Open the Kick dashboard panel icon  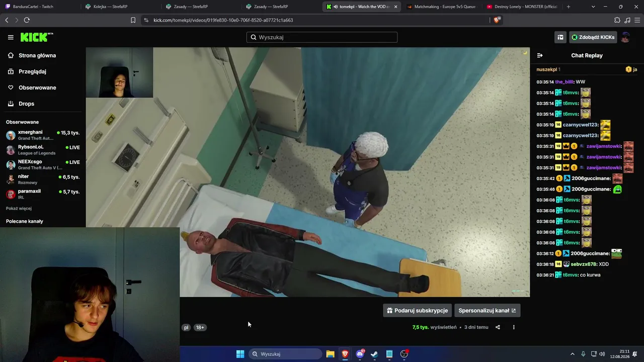coord(560,37)
